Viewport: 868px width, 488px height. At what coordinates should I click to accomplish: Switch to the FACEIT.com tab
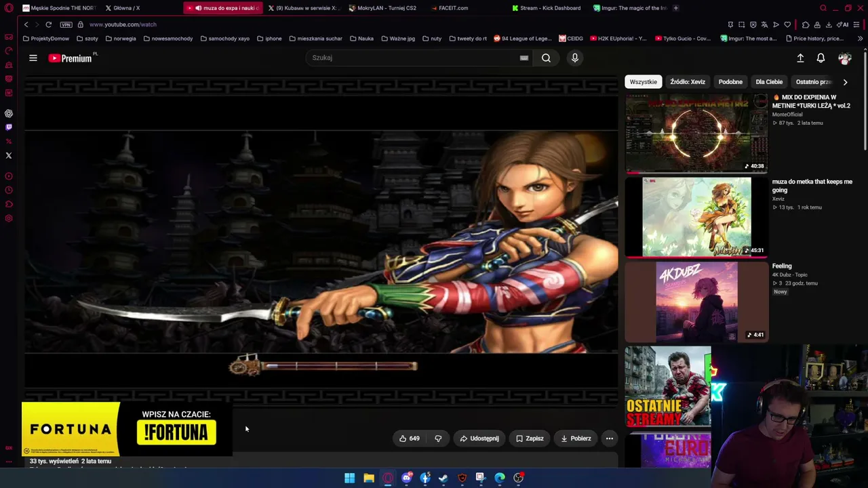click(449, 8)
